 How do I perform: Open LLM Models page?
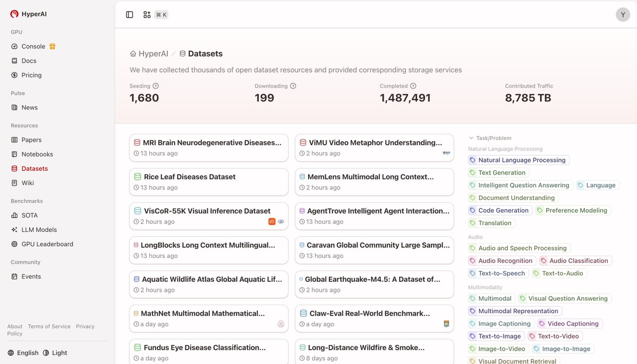tap(33, 230)
